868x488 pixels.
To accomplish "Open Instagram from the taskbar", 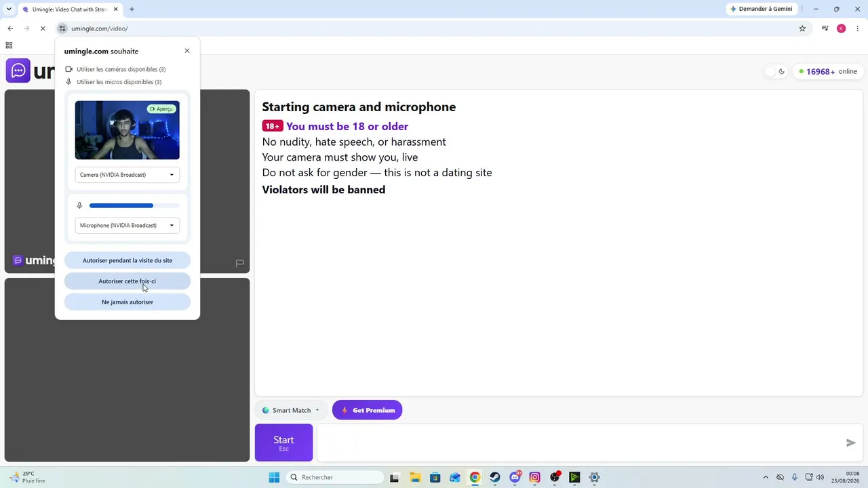I will [535, 477].
